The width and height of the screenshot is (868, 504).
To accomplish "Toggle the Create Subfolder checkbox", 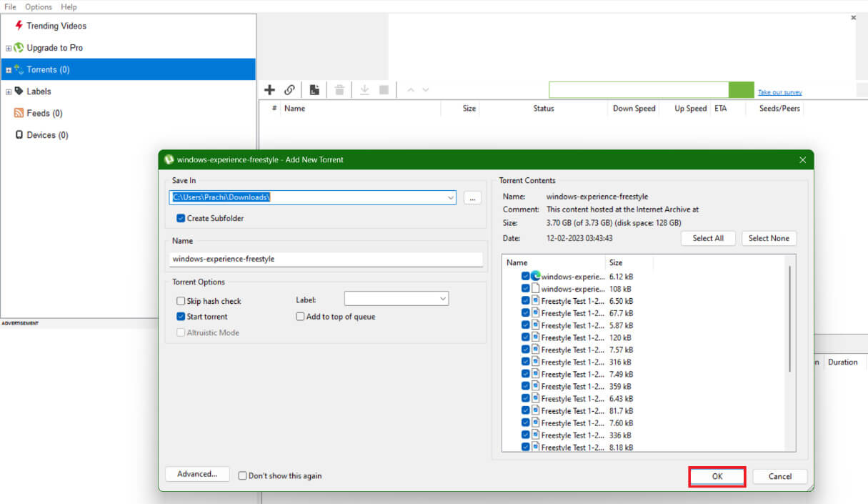I will coord(181,218).
